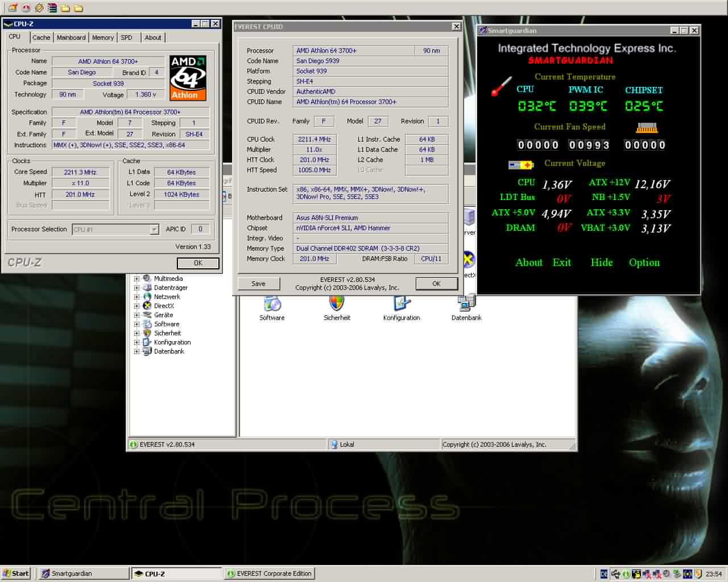The image size is (728, 582).
Task: Launch the first quick launch toolbar icon
Action: (13, 8)
